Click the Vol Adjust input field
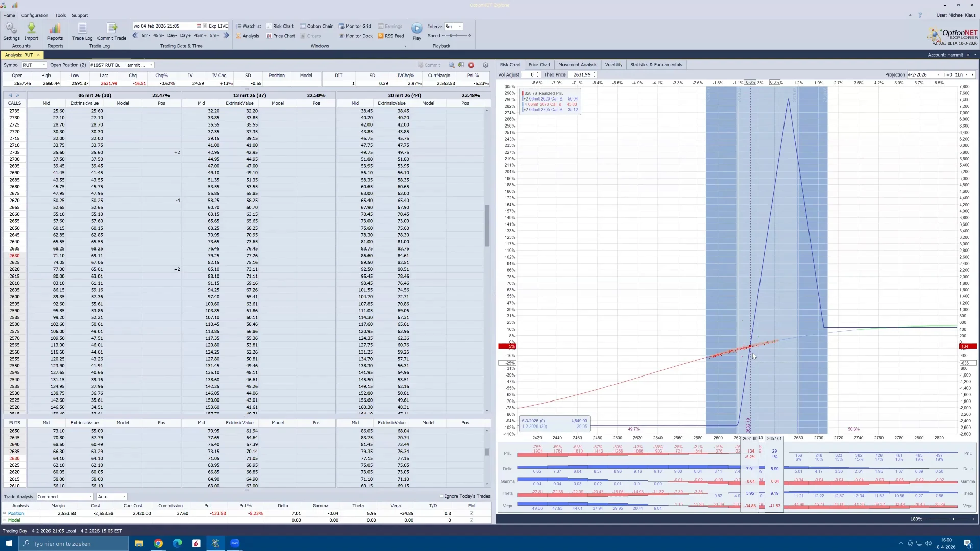 point(529,74)
